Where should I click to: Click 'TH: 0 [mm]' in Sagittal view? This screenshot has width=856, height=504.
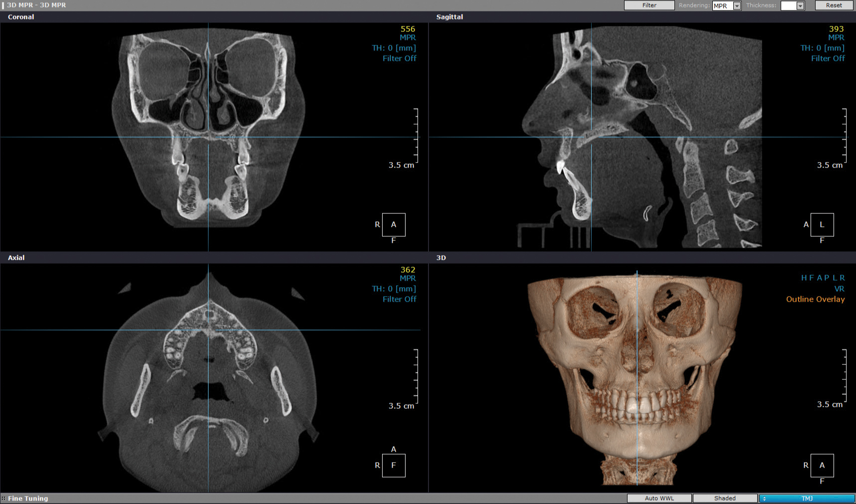tap(822, 48)
